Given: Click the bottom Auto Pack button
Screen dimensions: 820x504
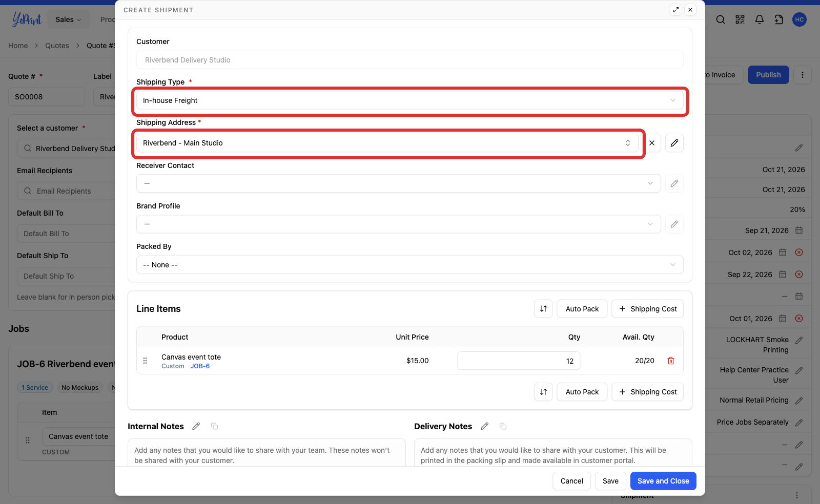Looking at the screenshot, I should (x=582, y=392).
